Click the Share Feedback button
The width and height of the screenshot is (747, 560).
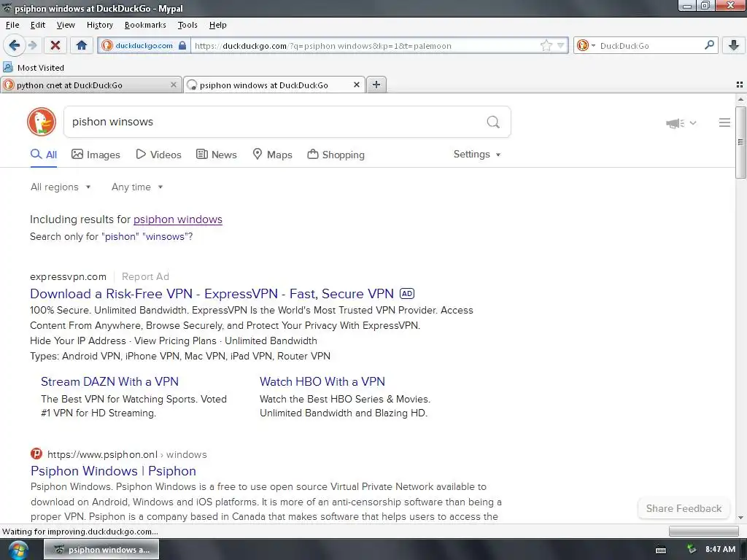pyautogui.click(x=684, y=508)
